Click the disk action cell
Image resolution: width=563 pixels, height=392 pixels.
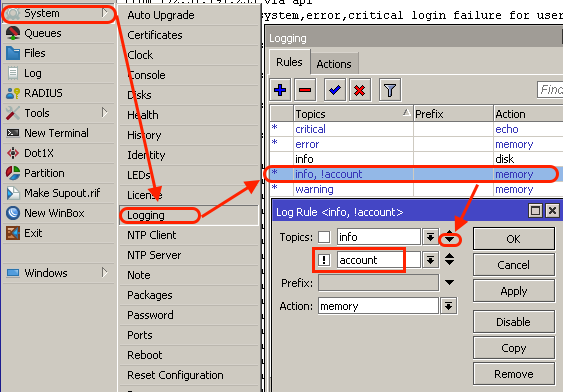click(x=528, y=159)
